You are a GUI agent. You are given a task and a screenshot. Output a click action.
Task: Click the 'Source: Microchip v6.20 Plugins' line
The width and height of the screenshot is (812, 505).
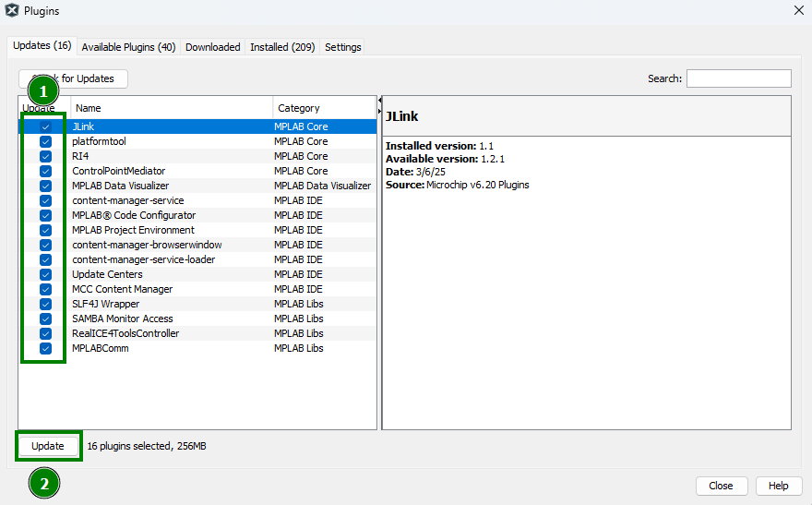pos(458,185)
